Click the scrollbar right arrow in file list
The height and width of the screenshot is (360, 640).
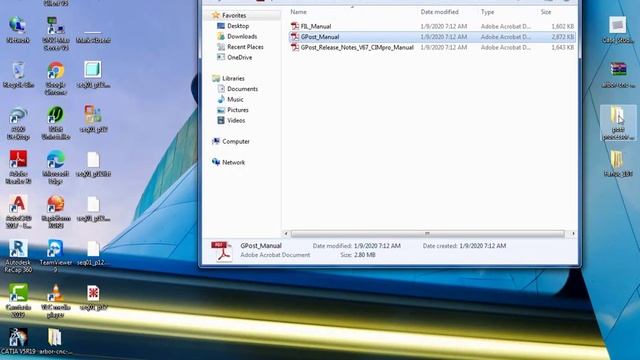coord(573,233)
